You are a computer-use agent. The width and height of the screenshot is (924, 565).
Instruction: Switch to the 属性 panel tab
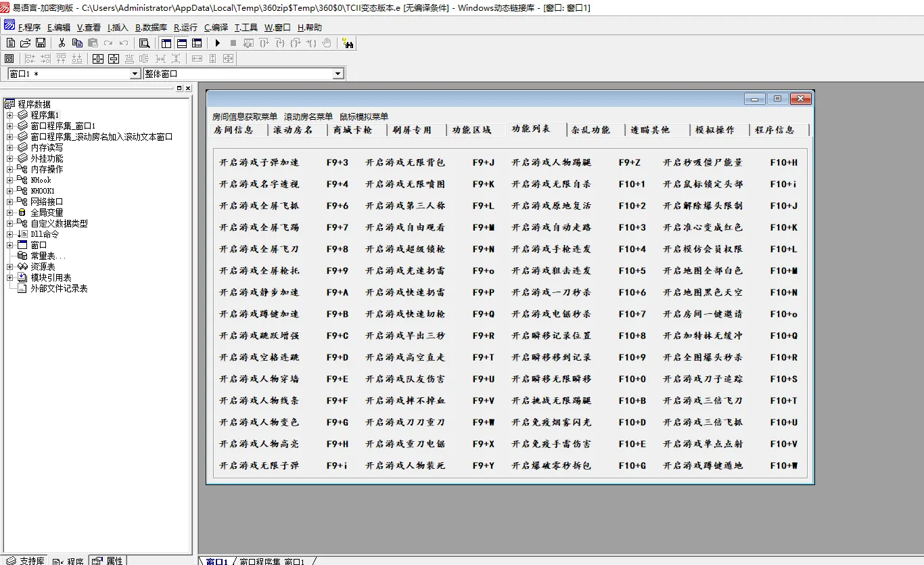[x=108, y=560]
